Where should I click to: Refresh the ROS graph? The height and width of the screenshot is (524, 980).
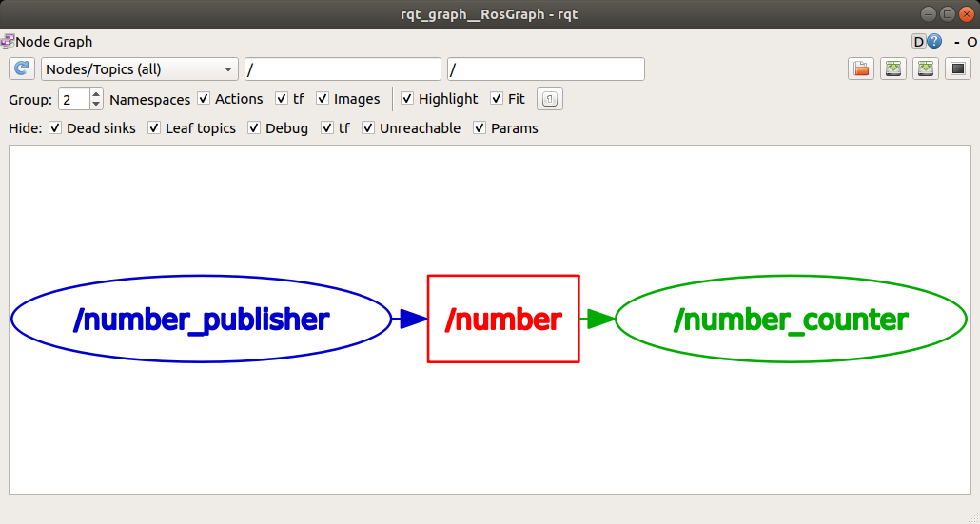click(x=22, y=68)
